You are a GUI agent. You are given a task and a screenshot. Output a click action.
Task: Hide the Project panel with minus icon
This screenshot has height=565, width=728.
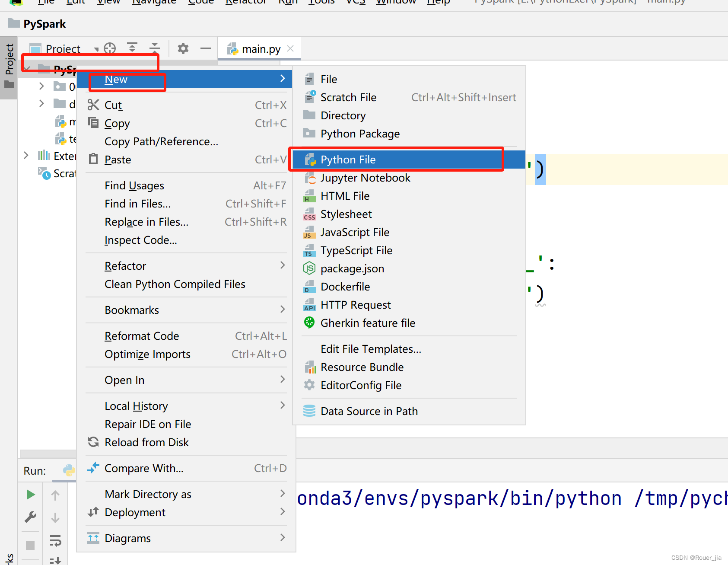(x=206, y=48)
